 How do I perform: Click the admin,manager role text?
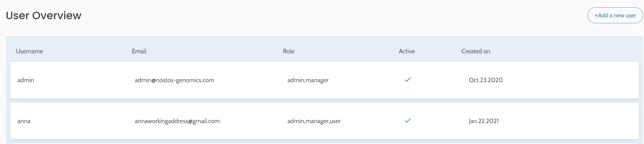tap(308, 80)
